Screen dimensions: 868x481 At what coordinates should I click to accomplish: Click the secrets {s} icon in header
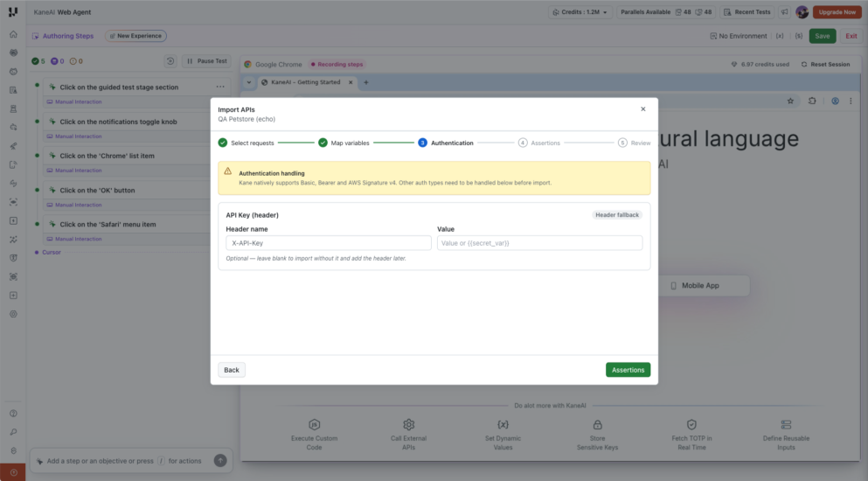(799, 36)
